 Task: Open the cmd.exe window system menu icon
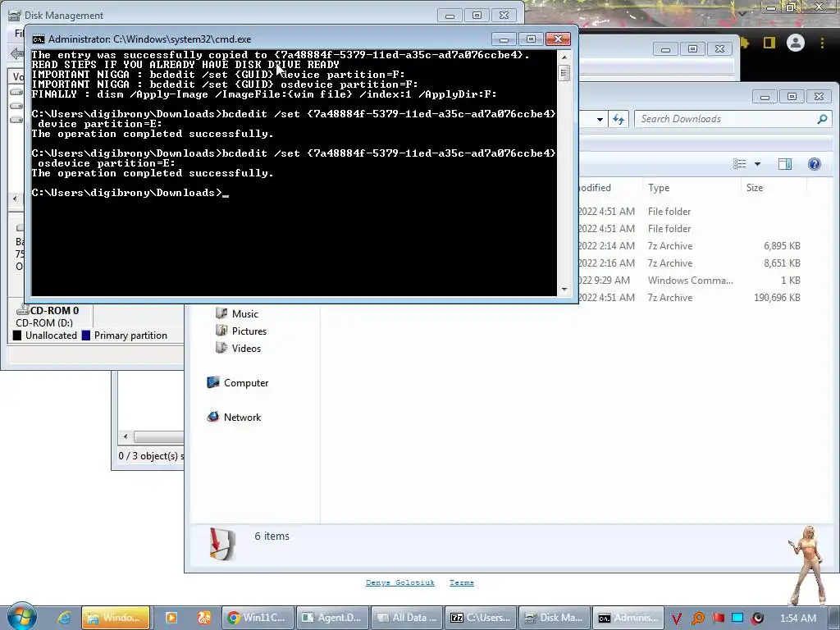tap(38, 39)
